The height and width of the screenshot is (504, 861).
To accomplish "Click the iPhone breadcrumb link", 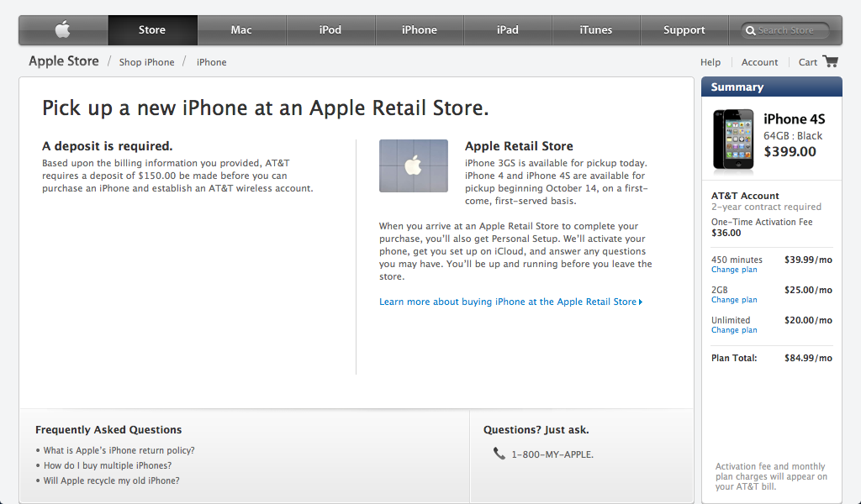I will click(211, 62).
